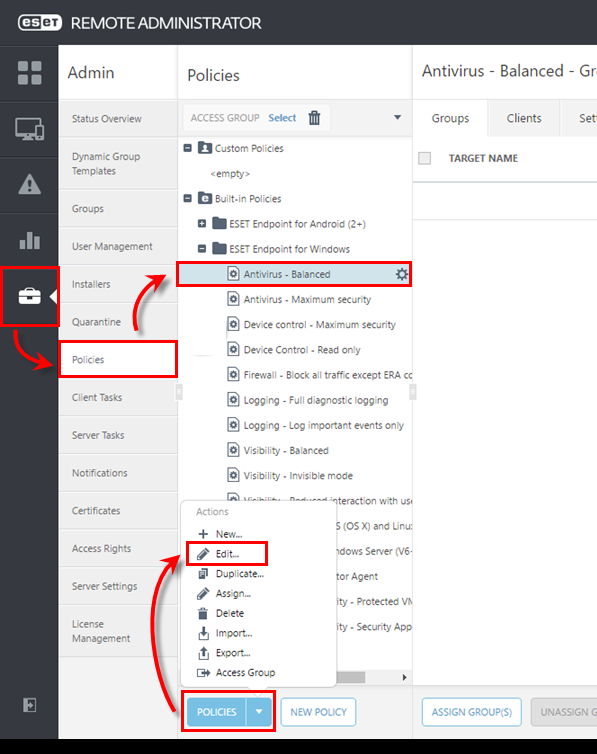Image resolution: width=597 pixels, height=754 pixels.
Task: Click the trash icon beside Access Group Select
Action: (314, 117)
